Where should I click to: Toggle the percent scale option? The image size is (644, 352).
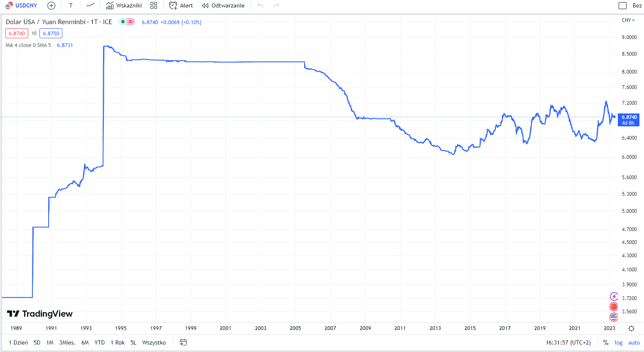coord(606,342)
